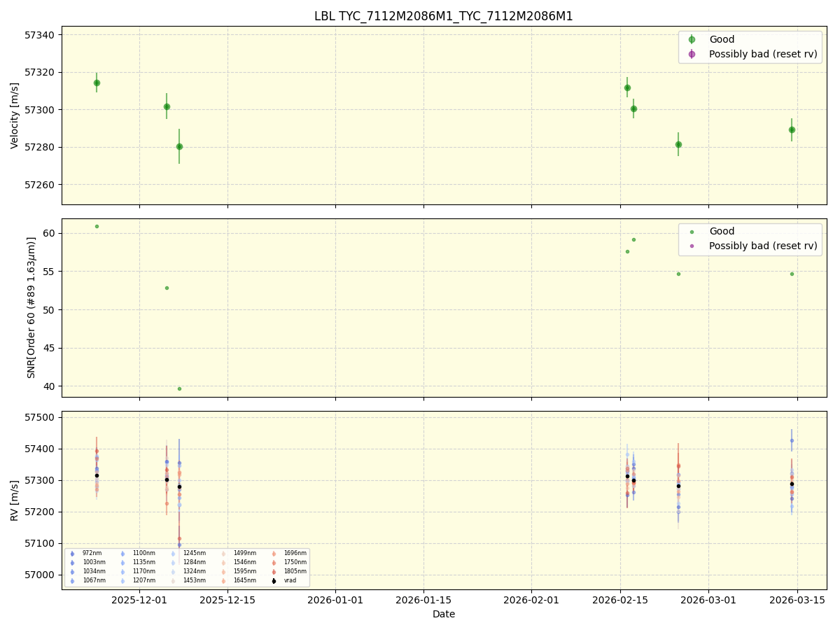Click the SNR point near 53 in early December

(x=167, y=288)
